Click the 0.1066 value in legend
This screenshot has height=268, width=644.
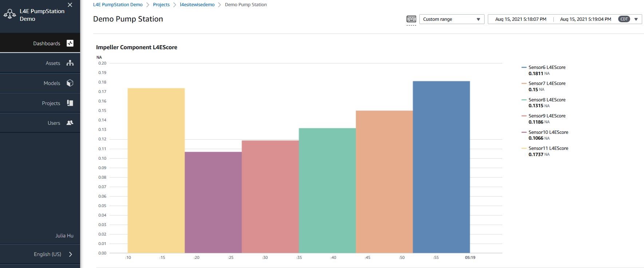[x=536, y=138]
